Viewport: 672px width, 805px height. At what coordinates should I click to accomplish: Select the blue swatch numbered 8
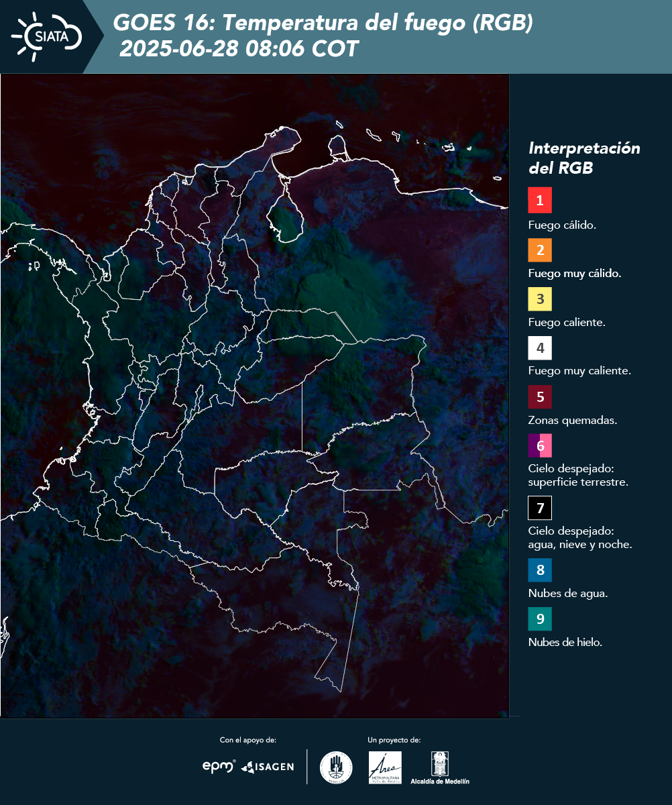(540, 570)
